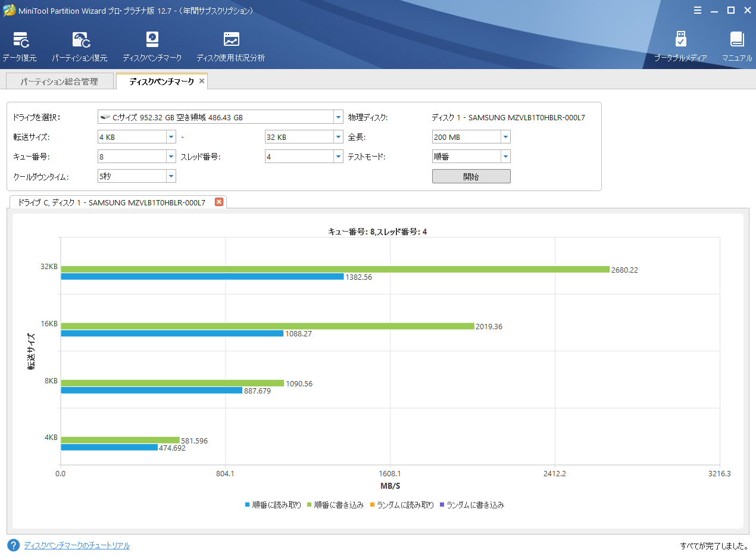Click the 転送サイズ vertical axis title
The image size is (756, 559).
click(x=31, y=352)
